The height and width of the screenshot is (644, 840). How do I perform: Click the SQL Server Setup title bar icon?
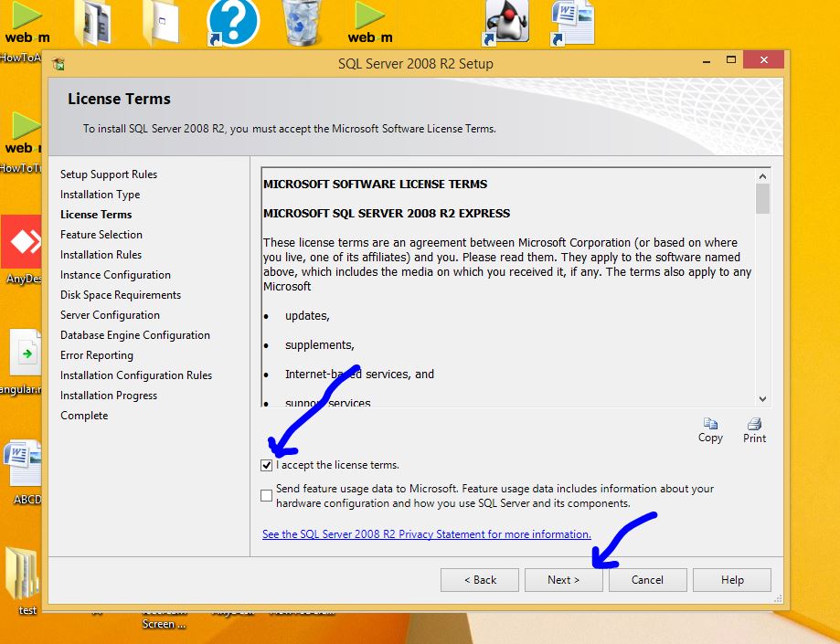point(58,64)
